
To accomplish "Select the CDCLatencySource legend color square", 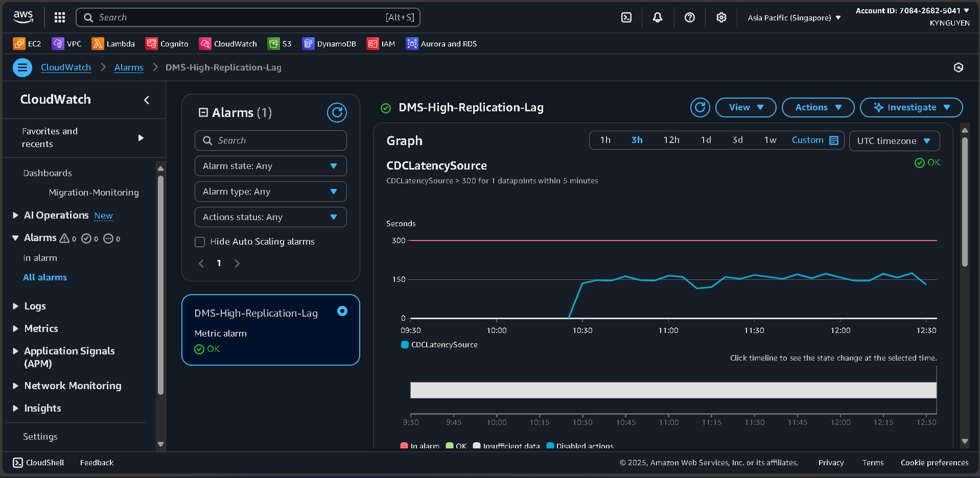I will click(x=404, y=345).
